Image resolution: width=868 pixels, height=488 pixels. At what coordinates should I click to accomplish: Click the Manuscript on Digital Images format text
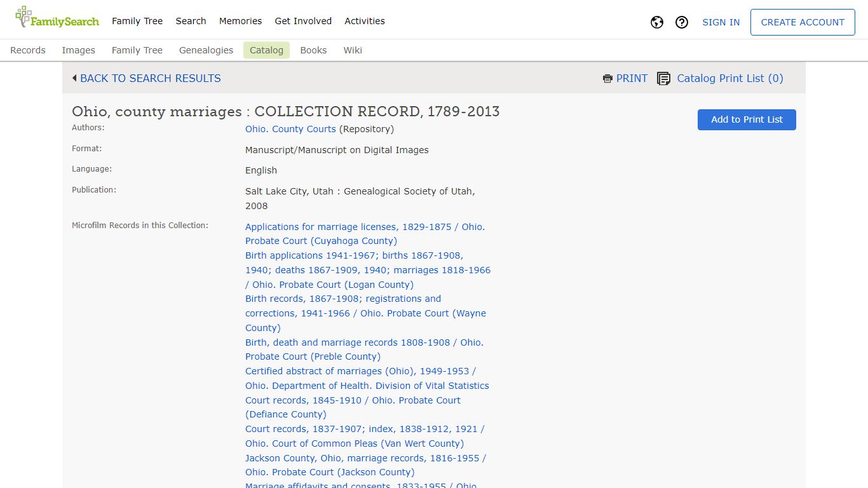pos(337,150)
